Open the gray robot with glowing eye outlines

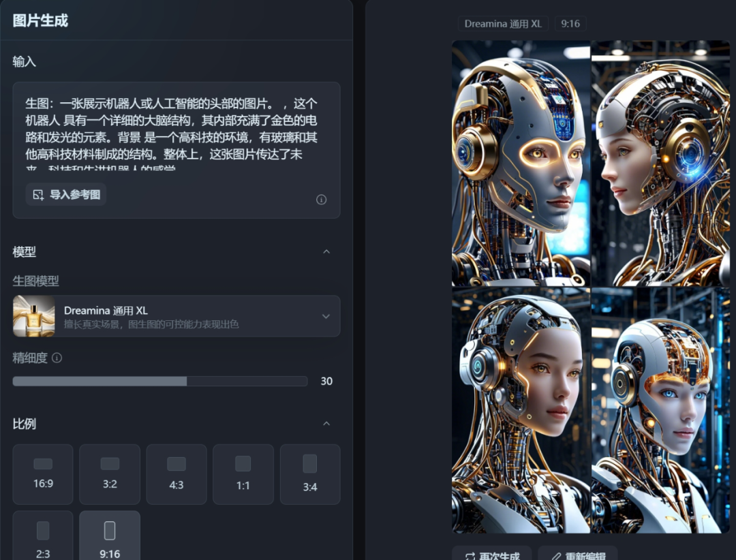[521, 163]
